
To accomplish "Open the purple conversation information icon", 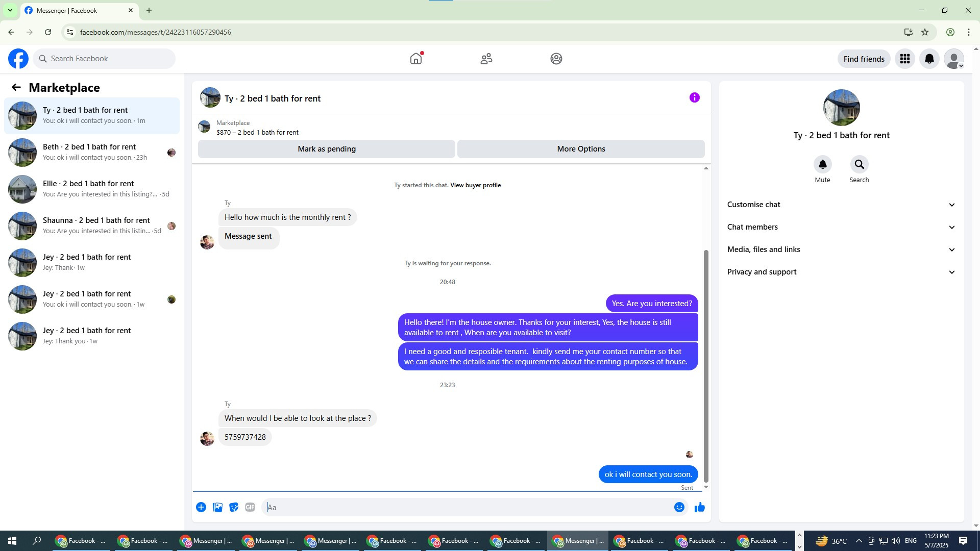I will pyautogui.click(x=694, y=97).
